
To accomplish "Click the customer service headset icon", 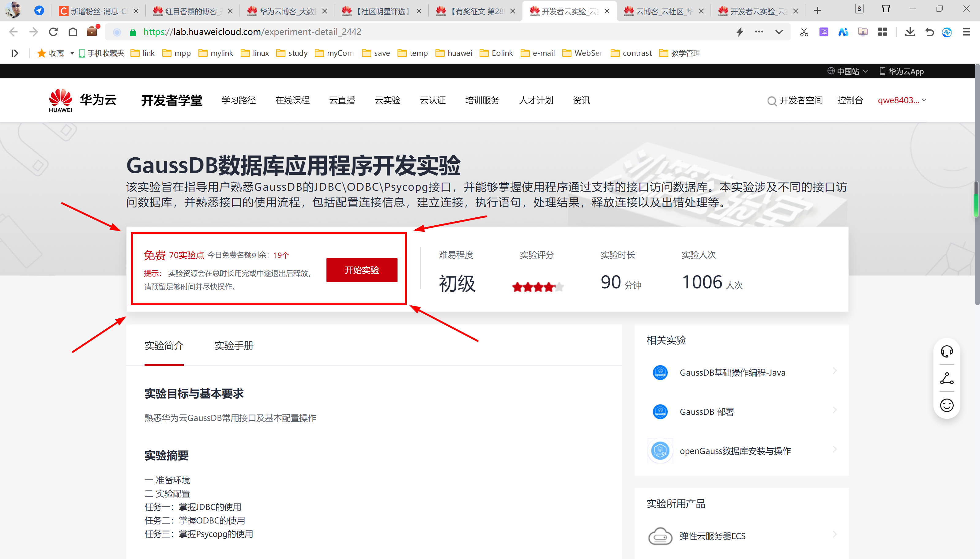I will tap(947, 351).
